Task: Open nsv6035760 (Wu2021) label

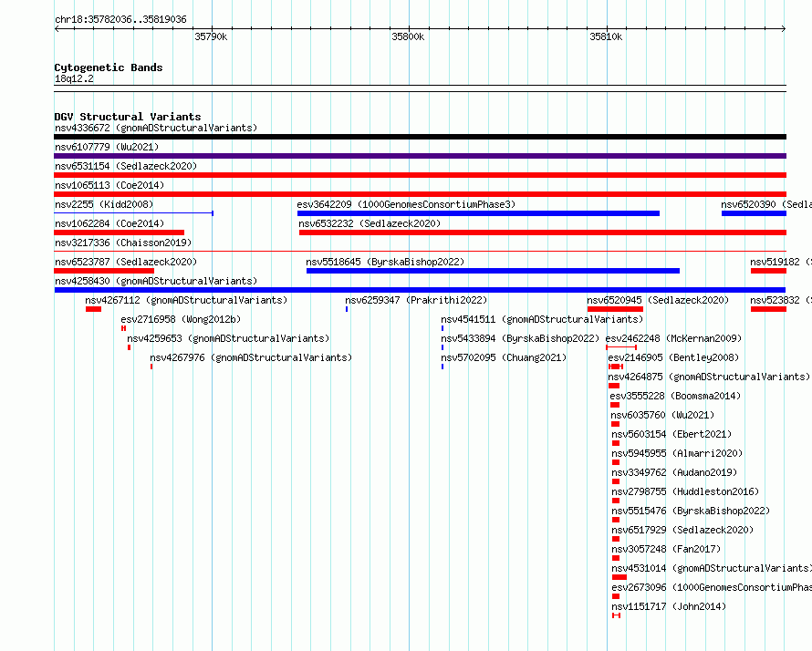Action: (x=662, y=415)
